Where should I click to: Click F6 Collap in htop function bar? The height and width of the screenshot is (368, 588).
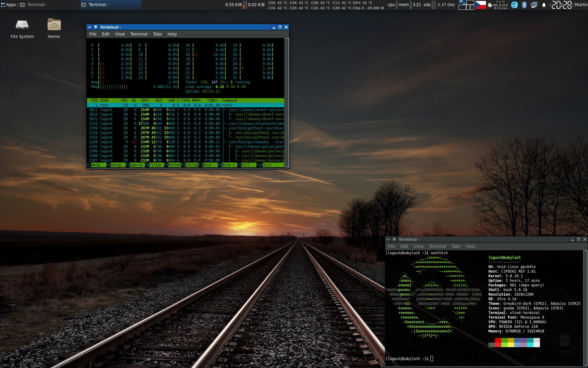click(190, 165)
